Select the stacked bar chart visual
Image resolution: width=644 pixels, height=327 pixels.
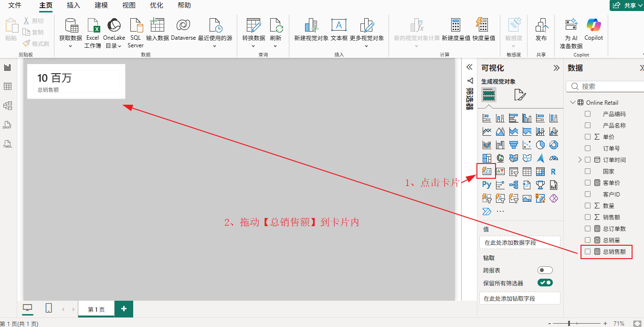click(487, 118)
